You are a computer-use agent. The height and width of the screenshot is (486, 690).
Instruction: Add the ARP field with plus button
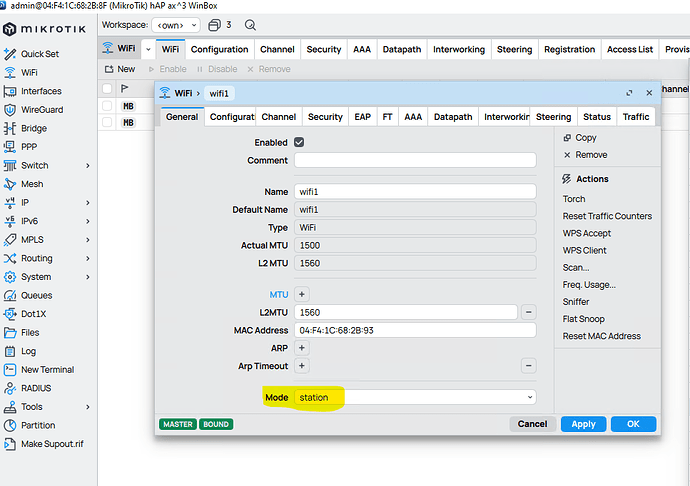302,348
